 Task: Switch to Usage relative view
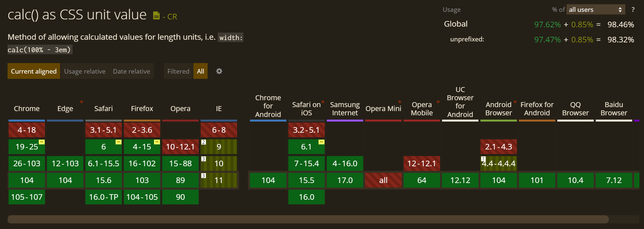85,71
